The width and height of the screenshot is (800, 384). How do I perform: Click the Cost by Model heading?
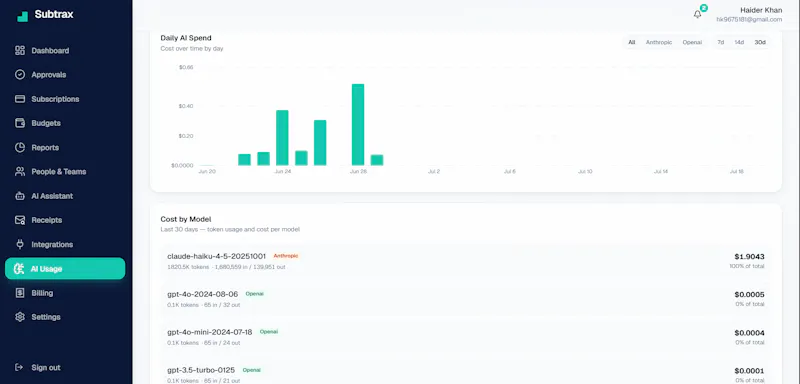pyautogui.click(x=186, y=219)
